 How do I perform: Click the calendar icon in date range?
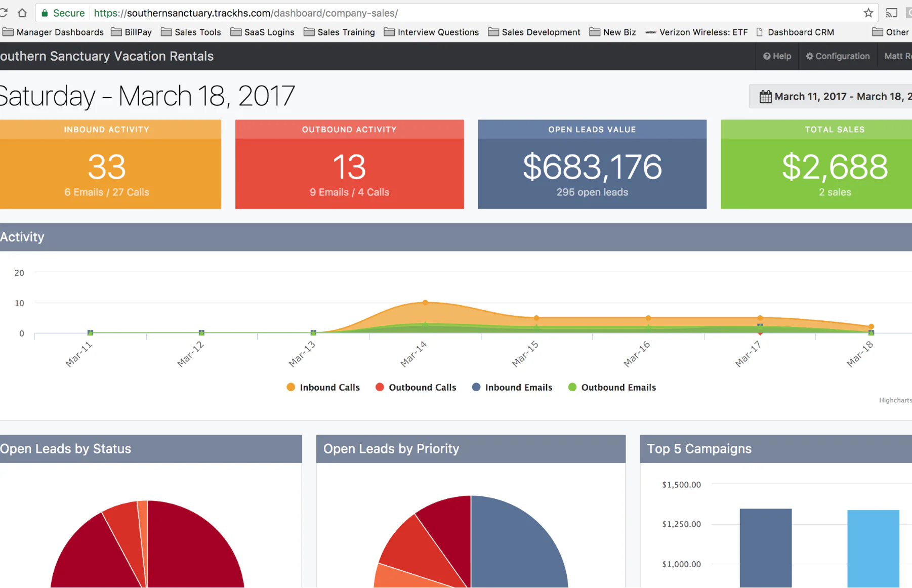(766, 96)
